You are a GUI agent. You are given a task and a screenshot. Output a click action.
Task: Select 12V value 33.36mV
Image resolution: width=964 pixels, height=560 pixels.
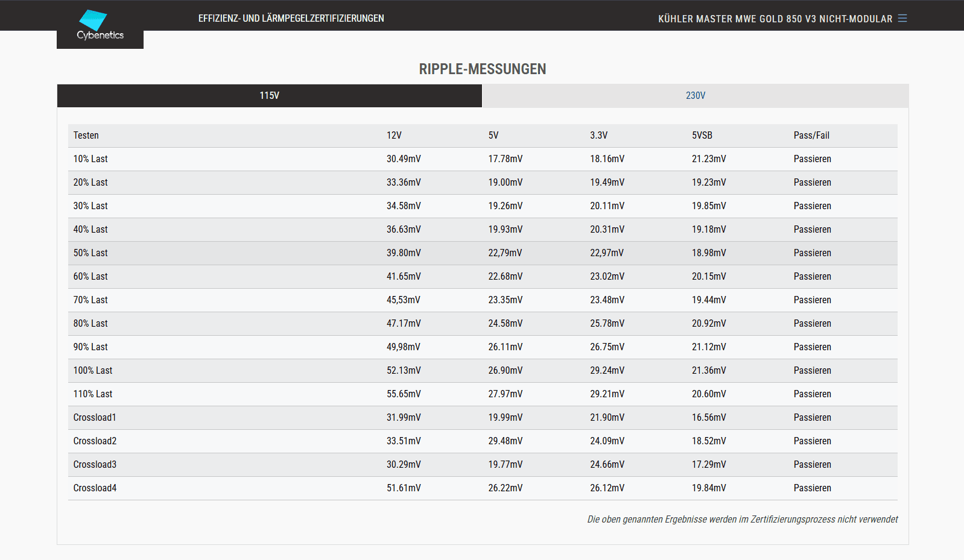404,183
